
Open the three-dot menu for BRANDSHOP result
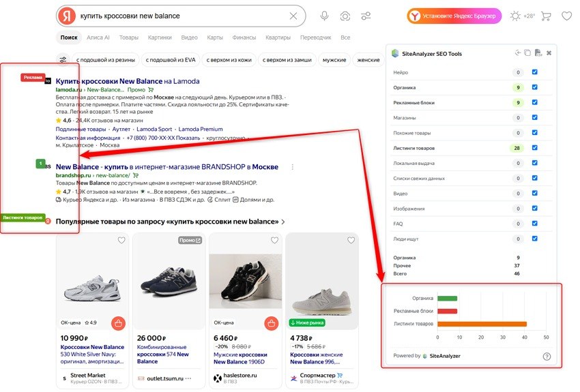click(293, 167)
